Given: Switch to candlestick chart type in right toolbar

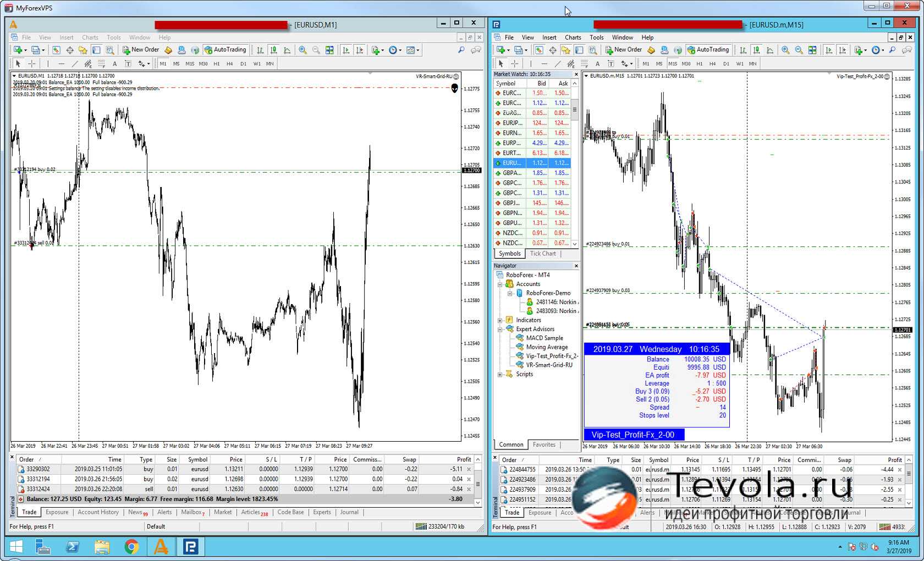Looking at the screenshot, I should tap(756, 50).
